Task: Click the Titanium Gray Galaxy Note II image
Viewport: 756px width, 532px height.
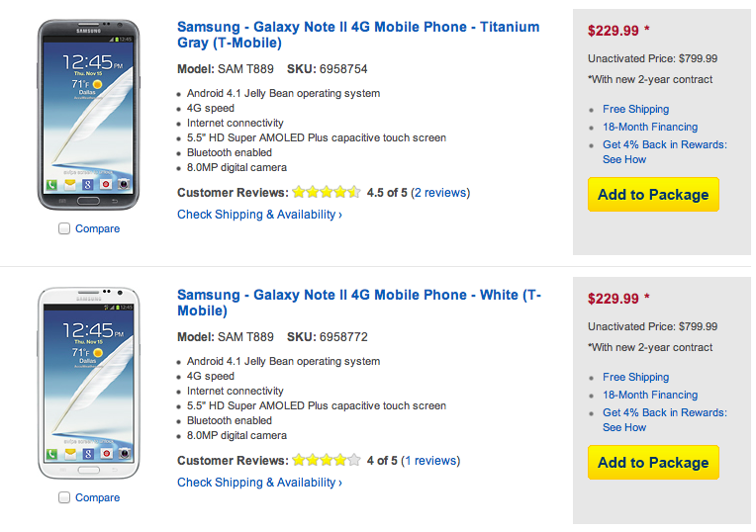Action: point(87,115)
